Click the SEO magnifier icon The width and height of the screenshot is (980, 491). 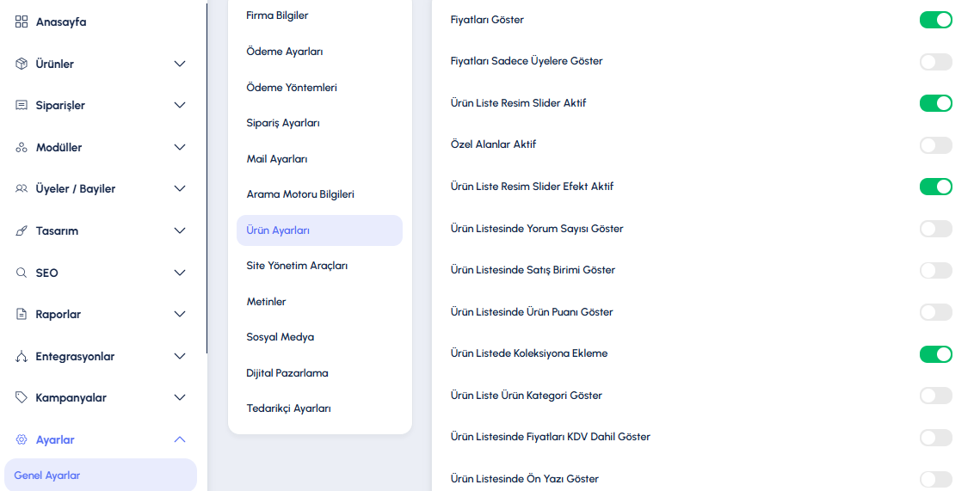click(22, 273)
